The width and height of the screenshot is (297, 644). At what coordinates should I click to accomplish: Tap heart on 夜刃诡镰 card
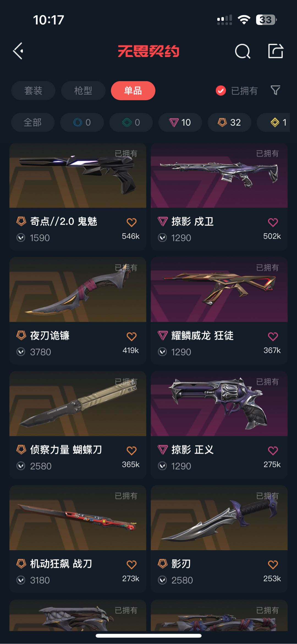(x=131, y=336)
